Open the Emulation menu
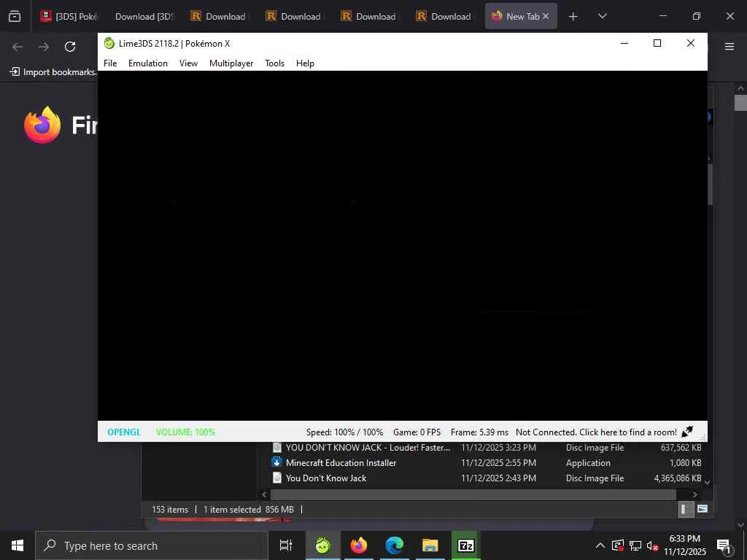747x560 pixels. point(147,63)
